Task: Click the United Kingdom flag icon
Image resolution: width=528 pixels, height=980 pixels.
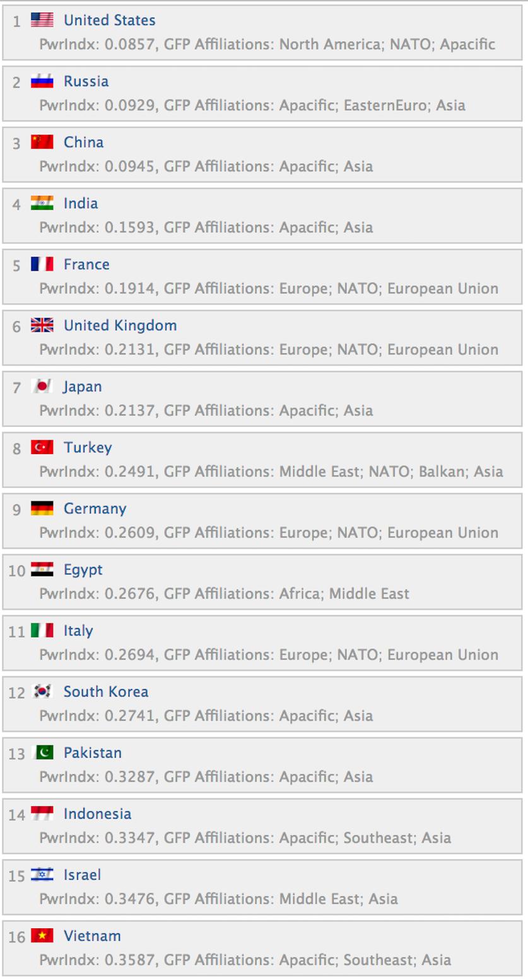Action: click(42, 325)
